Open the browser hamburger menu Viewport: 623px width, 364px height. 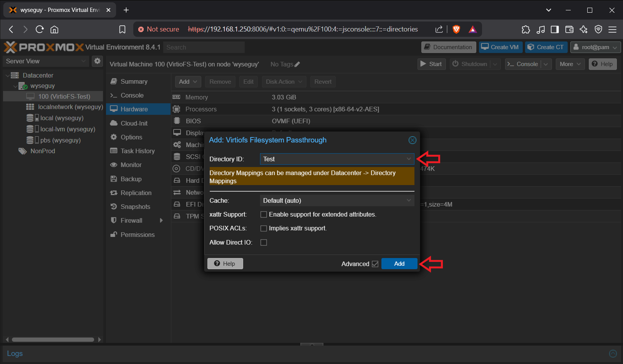pyautogui.click(x=613, y=29)
